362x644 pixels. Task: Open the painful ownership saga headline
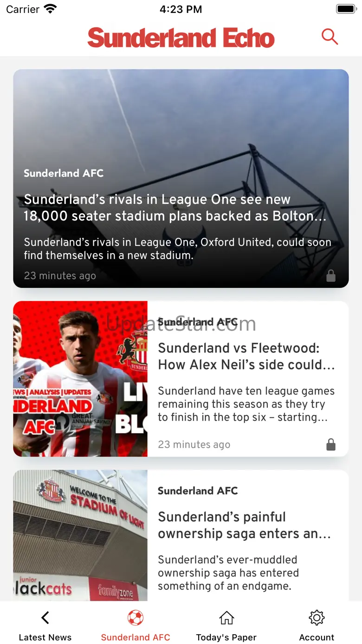click(x=244, y=525)
